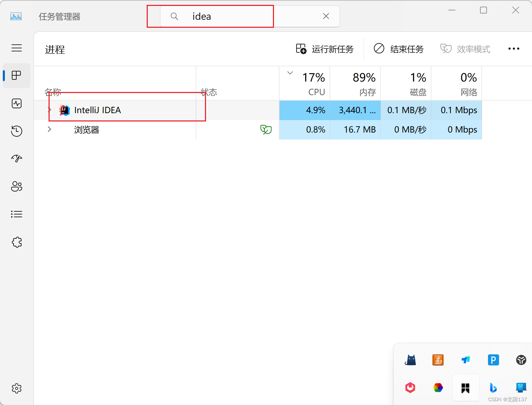Click the 进程 page heading

click(55, 50)
